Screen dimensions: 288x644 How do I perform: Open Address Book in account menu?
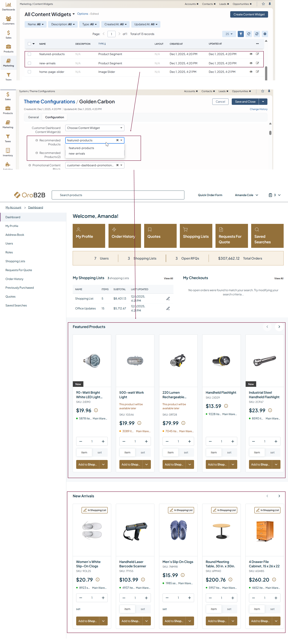[15, 235]
